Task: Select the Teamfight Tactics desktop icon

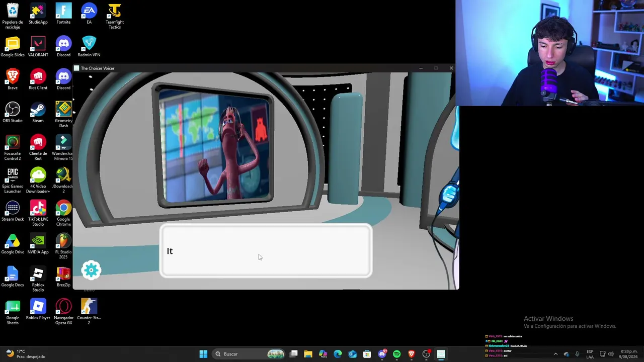Action: coord(115,16)
